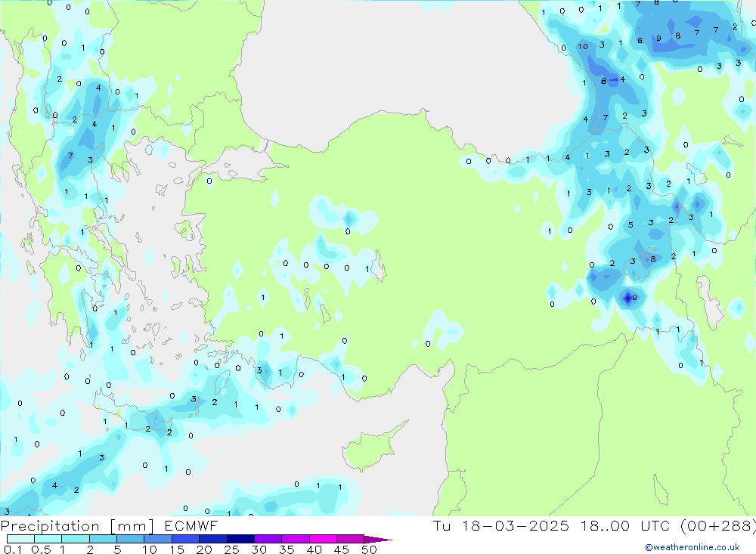The width and height of the screenshot is (756, 554).
Task: Click the '15' legend scale label
Action: (177, 549)
